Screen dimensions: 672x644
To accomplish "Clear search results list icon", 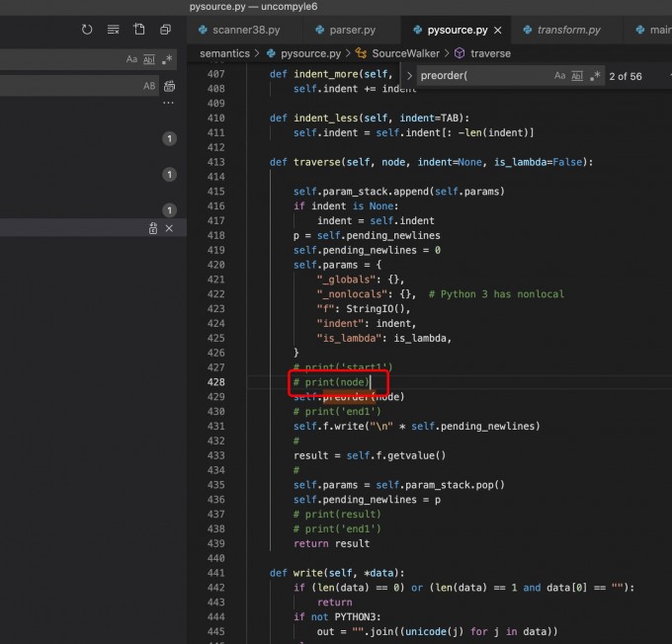I will pos(113,30).
